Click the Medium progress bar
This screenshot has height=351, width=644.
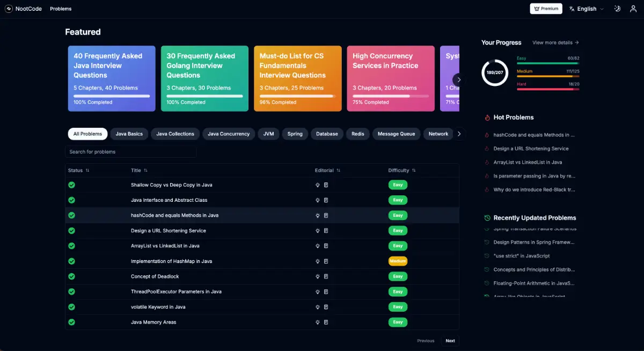coord(548,76)
